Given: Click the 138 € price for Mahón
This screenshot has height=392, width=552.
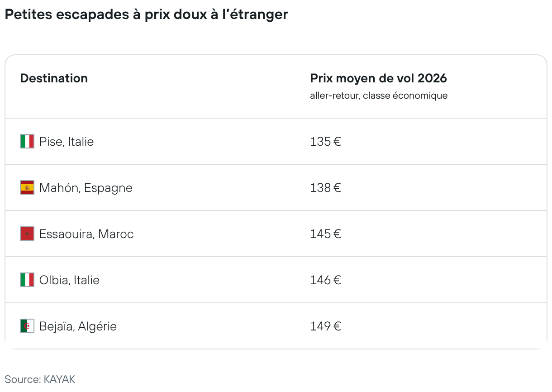Looking at the screenshot, I should pos(325,188).
